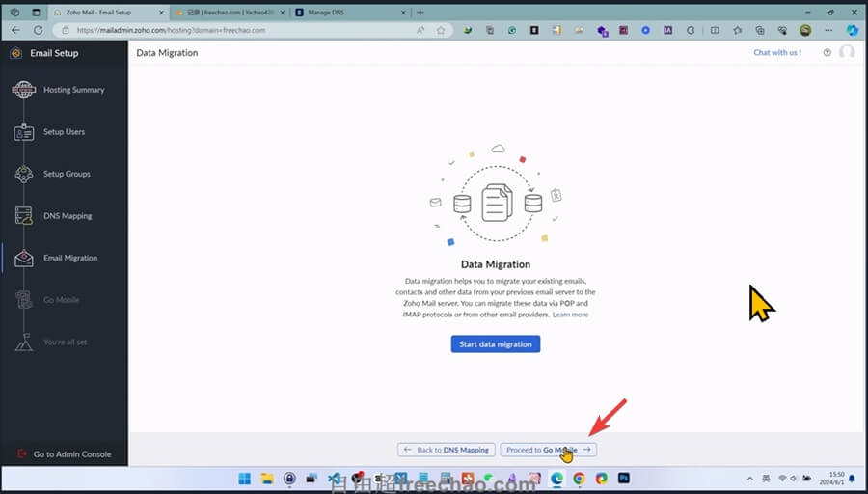
Task: Go back with the browser back arrow
Action: [x=15, y=30]
